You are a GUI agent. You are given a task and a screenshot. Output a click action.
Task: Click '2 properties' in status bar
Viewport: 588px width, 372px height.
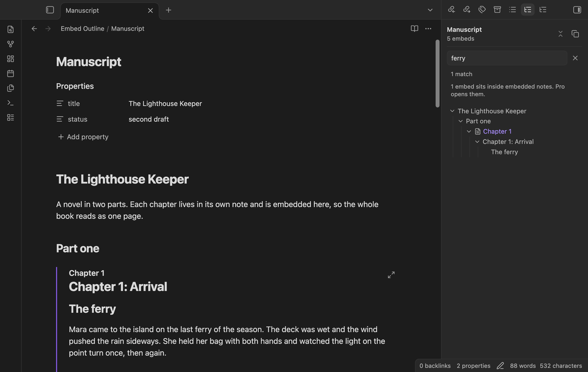point(473,366)
